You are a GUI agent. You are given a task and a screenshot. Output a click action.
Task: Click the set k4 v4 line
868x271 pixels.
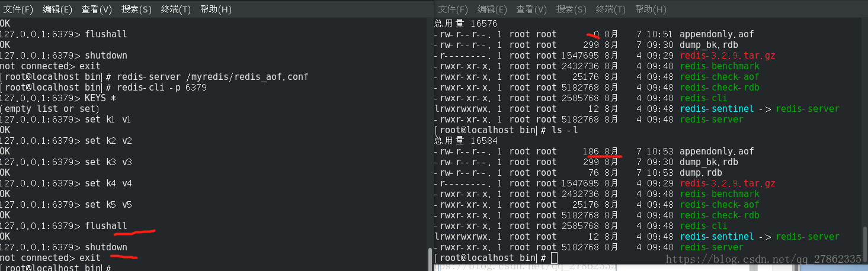click(66, 183)
